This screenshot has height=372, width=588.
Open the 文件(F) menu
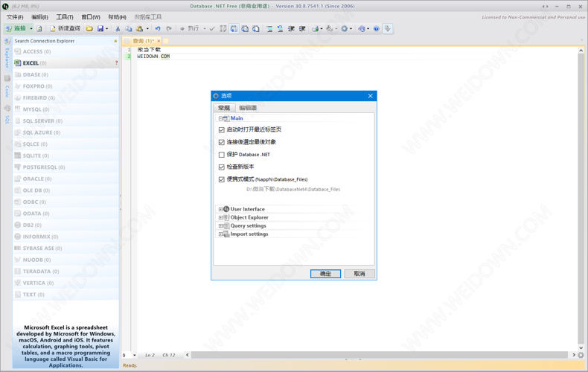click(x=15, y=17)
